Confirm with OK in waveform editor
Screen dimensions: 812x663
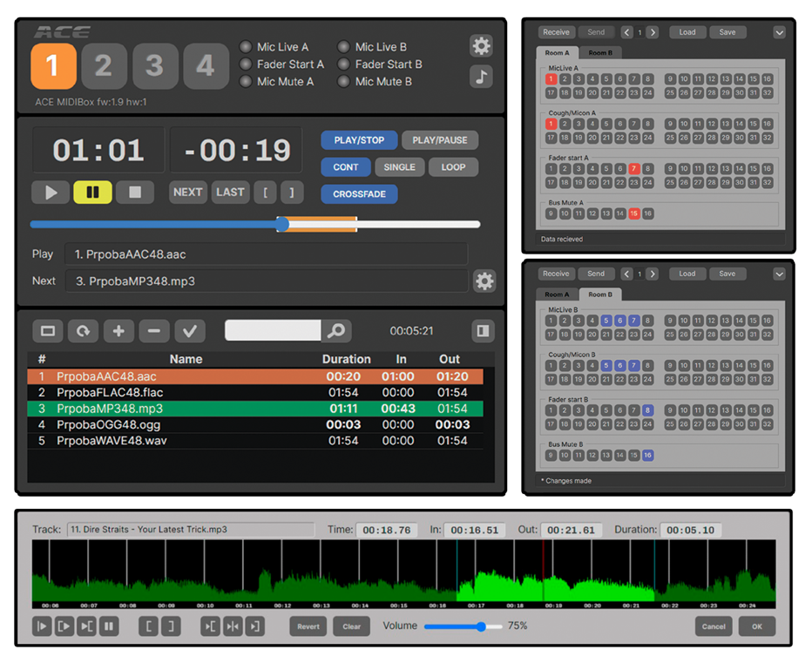(757, 626)
